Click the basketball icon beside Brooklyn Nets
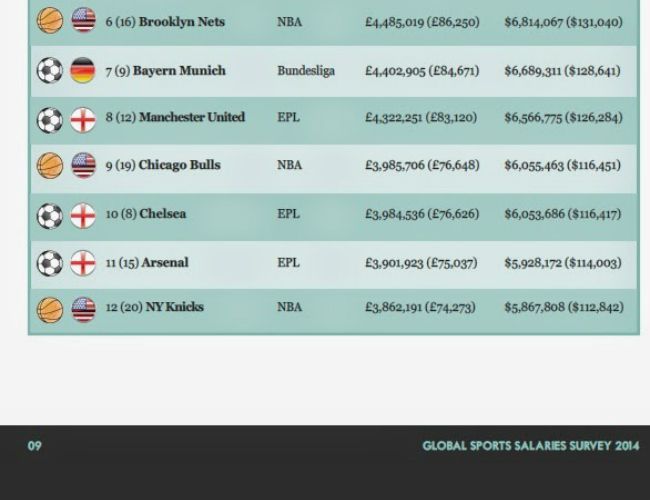Screen dimensions: 650x500 click(x=50, y=21)
